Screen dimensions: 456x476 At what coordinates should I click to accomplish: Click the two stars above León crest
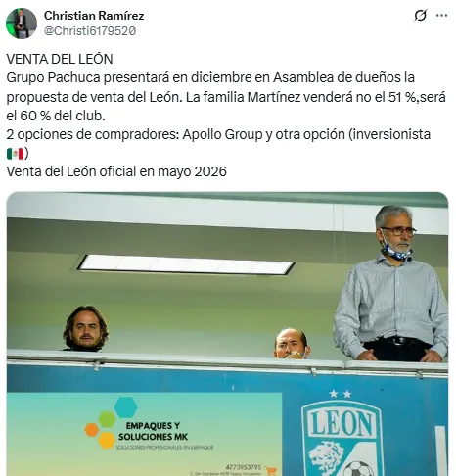point(341,394)
